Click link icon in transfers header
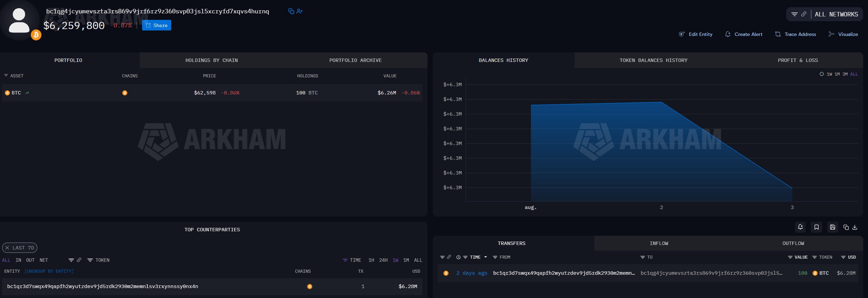The width and height of the screenshot is (868, 298). coord(449,257)
